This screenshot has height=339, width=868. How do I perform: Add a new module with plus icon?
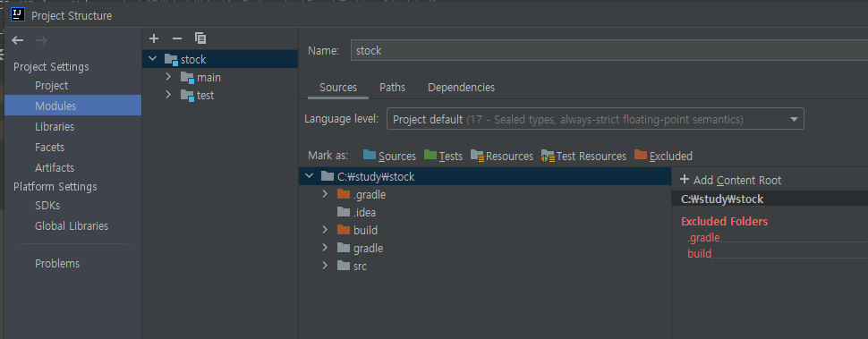point(154,38)
